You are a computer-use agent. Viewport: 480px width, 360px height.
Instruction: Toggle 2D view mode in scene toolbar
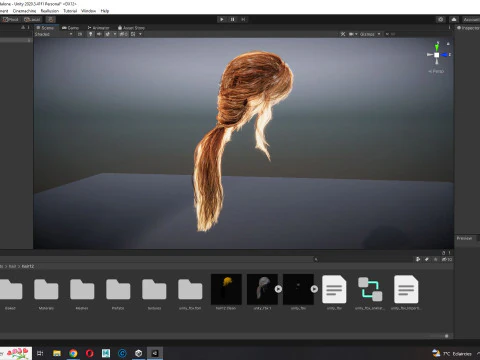(80, 34)
